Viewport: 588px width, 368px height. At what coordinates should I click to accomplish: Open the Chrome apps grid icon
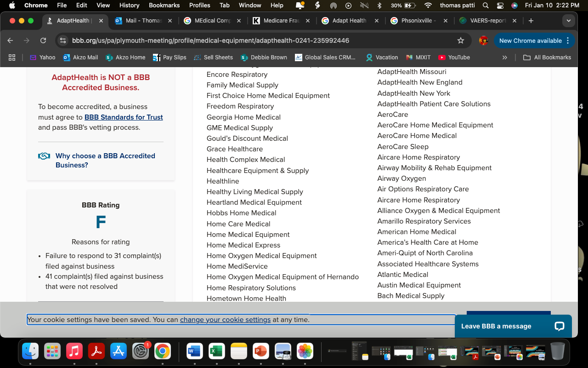coord(12,57)
